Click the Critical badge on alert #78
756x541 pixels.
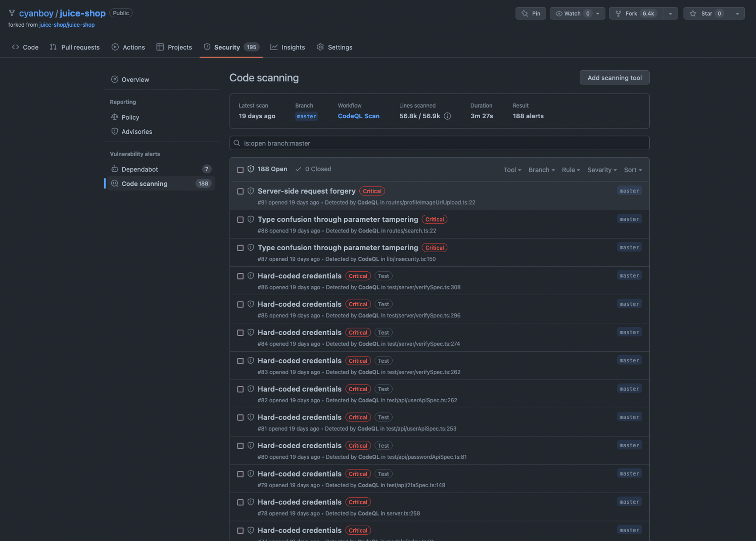tap(358, 502)
